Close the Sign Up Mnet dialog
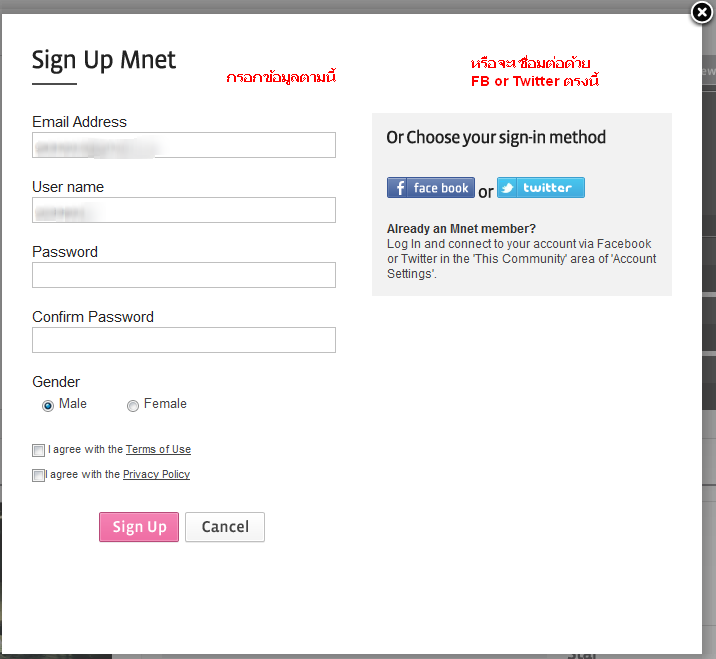Screen dimensions: 716x659 pyautogui.click(x=702, y=12)
